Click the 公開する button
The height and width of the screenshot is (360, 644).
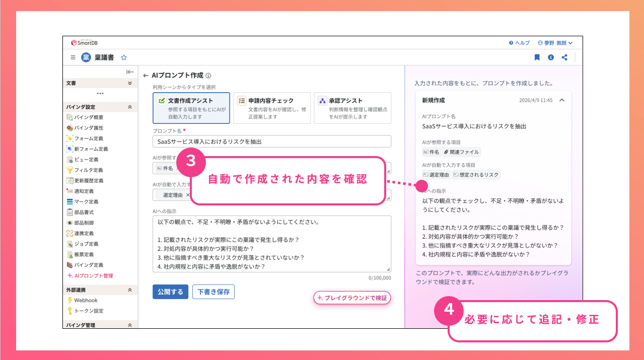pos(170,292)
